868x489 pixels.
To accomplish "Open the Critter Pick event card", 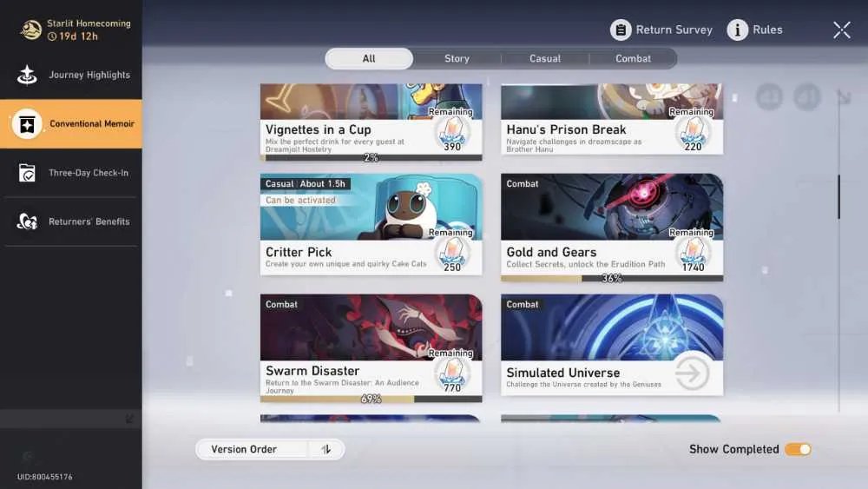I will point(371,224).
